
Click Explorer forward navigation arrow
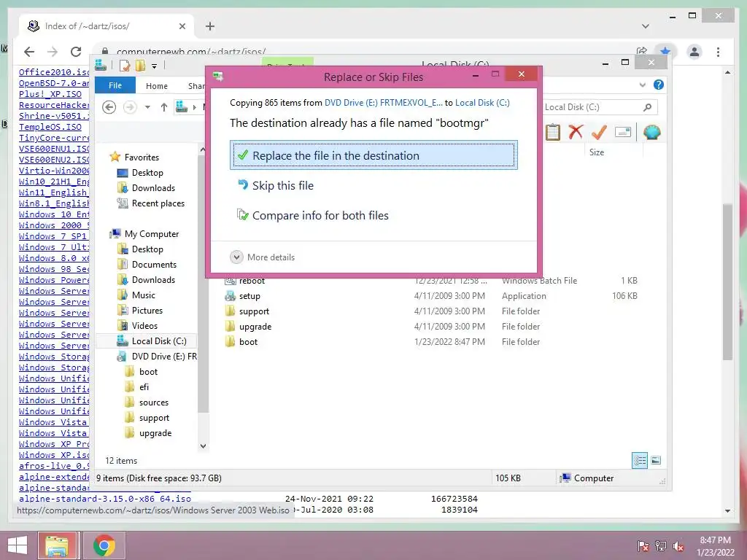point(130,108)
